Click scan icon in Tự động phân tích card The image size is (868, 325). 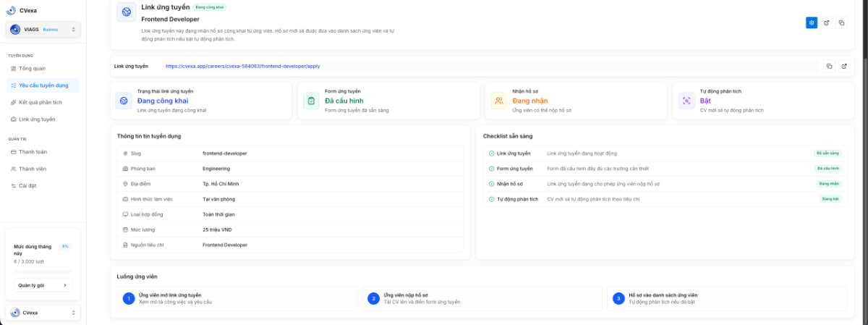pyautogui.click(x=686, y=101)
